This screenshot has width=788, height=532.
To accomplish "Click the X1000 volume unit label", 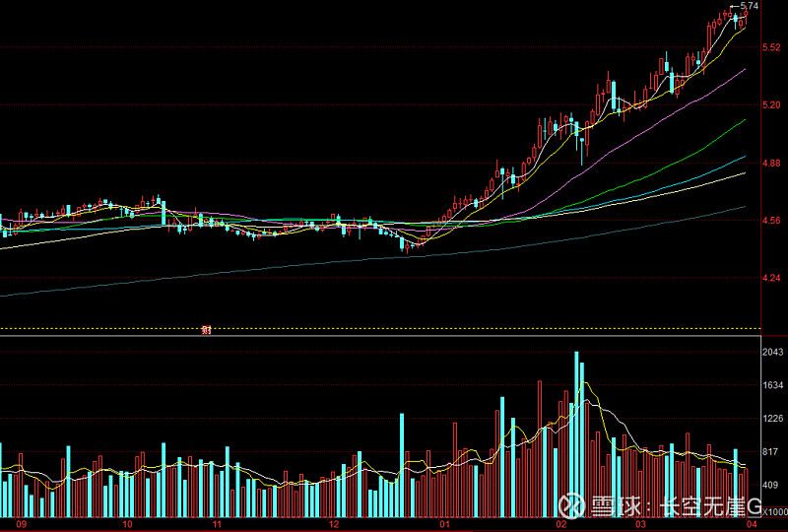I will point(772,512).
